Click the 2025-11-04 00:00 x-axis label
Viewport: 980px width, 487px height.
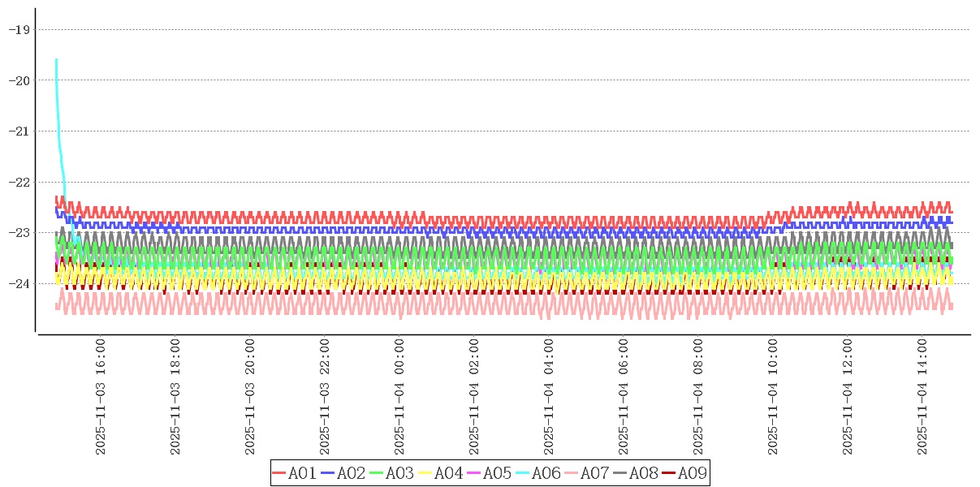[x=399, y=398]
